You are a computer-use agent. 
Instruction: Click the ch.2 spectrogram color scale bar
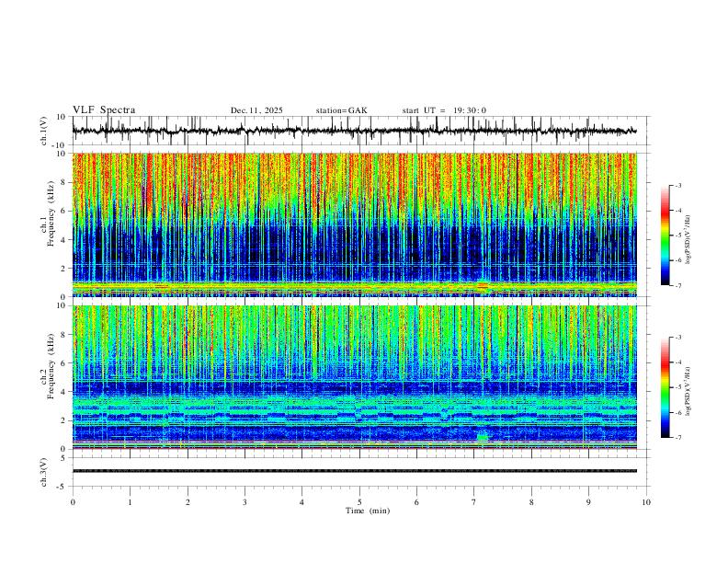click(665, 387)
